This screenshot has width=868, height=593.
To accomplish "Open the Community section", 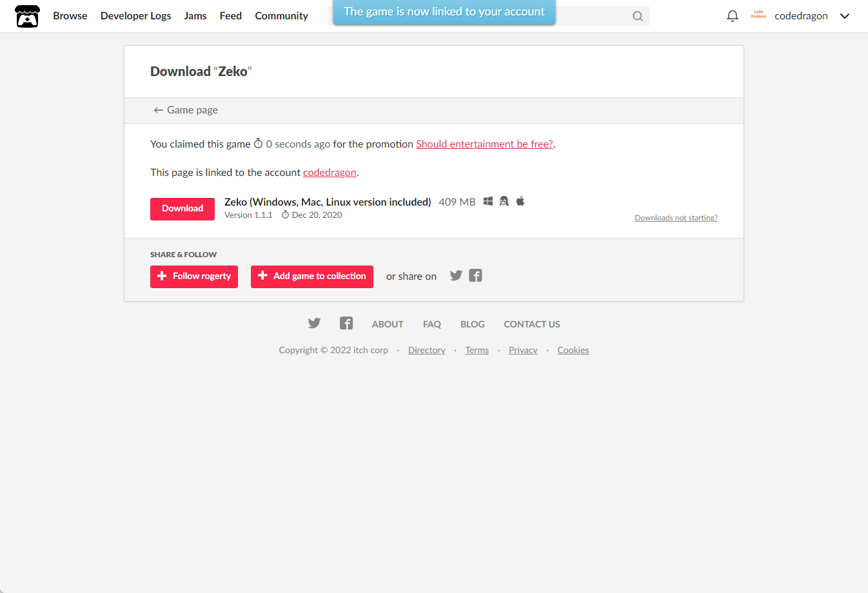I will click(282, 16).
